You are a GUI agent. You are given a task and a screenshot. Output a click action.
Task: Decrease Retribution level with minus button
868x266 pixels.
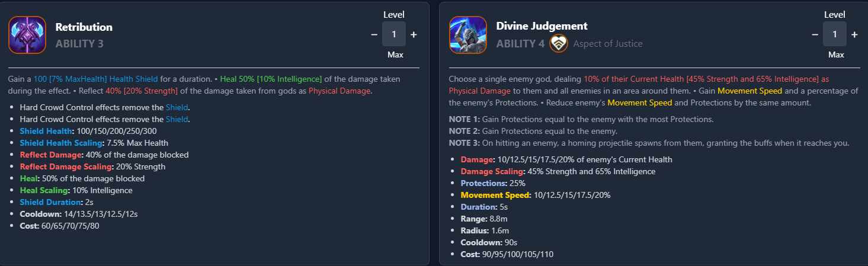tap(374, 35)
